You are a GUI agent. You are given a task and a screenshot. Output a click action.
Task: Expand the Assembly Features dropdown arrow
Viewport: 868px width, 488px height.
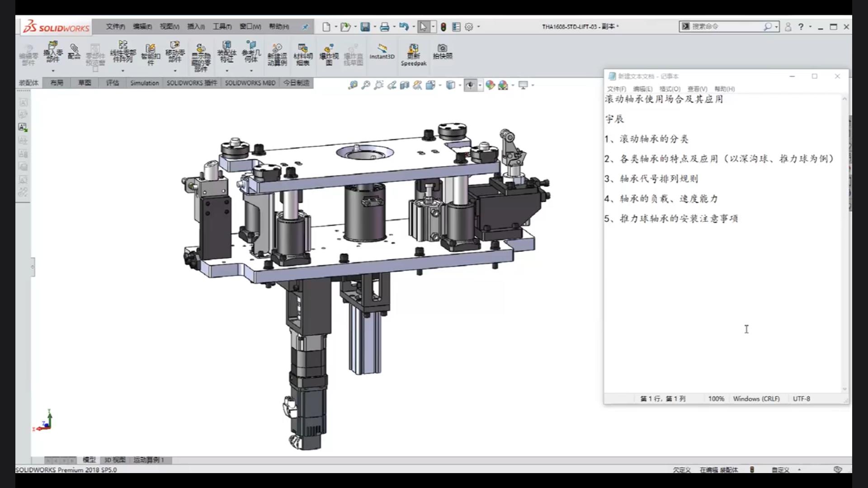click(226, 71)
